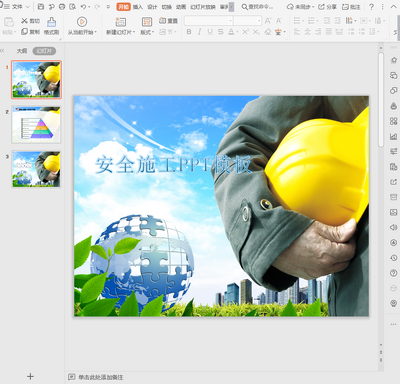400x384 pixels.
Task: Click the Share (分享) button
Action: [327, 7]
